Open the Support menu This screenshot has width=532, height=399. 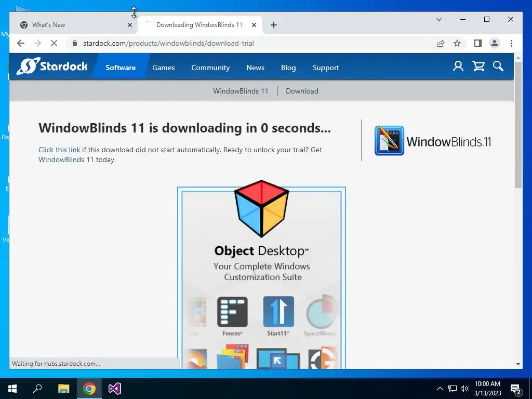(326, 68)
